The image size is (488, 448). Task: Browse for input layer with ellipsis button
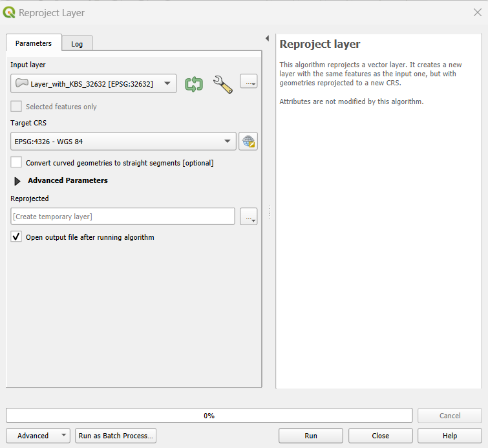tap(248, 81)
